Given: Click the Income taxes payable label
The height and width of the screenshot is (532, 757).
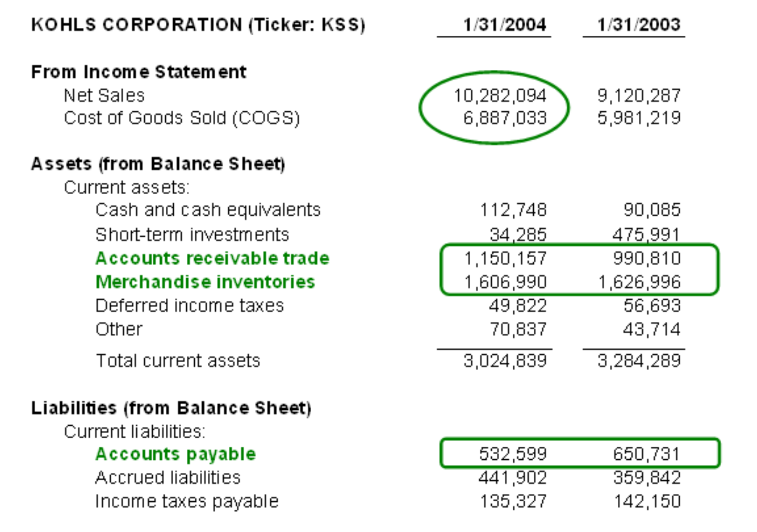Looking at the screenshot, I should (x=187, y=501).
